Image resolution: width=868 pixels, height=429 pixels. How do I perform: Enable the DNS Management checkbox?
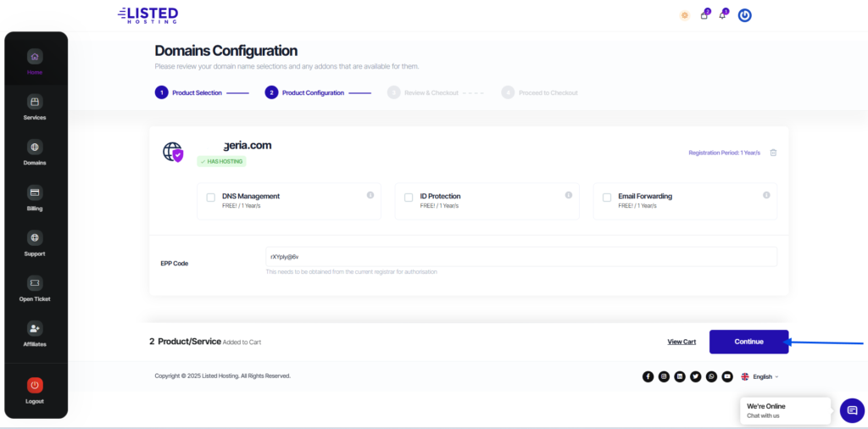click(x=211, y=198)
